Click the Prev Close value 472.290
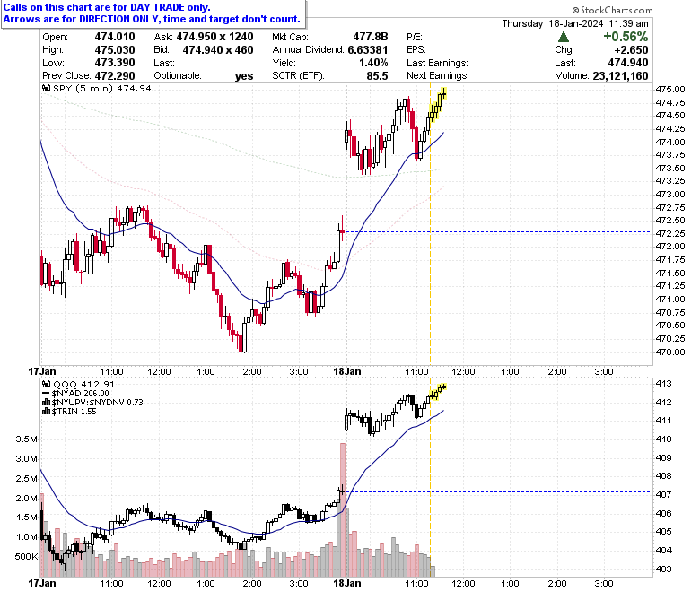Screen dimensions: 700x591 point(115,76)
